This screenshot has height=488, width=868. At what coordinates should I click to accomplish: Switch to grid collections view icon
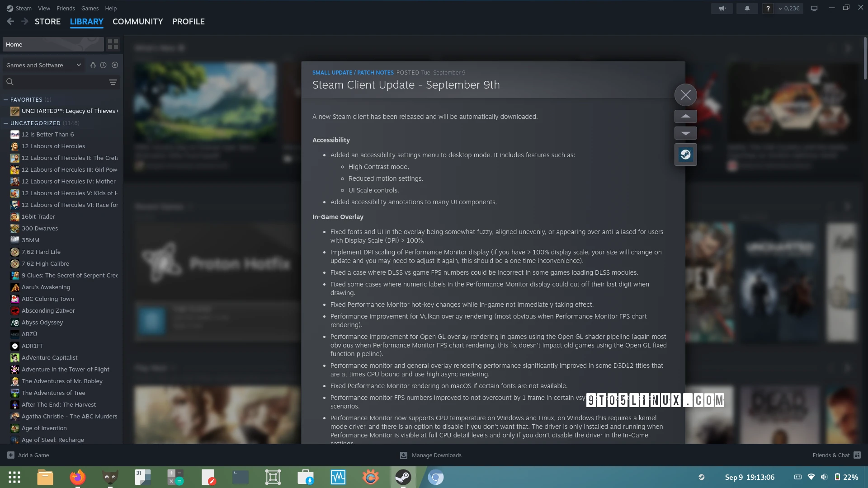pos(113,44)
